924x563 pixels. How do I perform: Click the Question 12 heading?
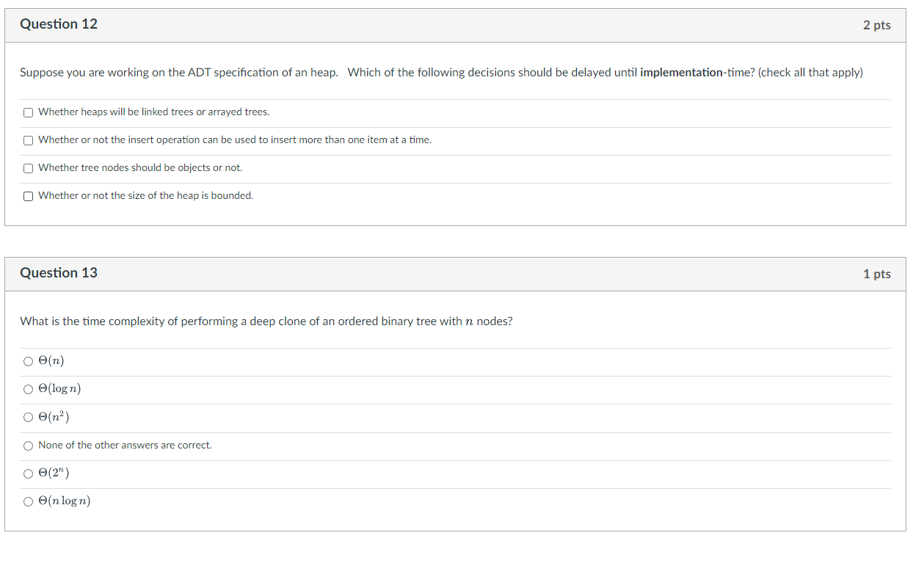tap(59, 24)
